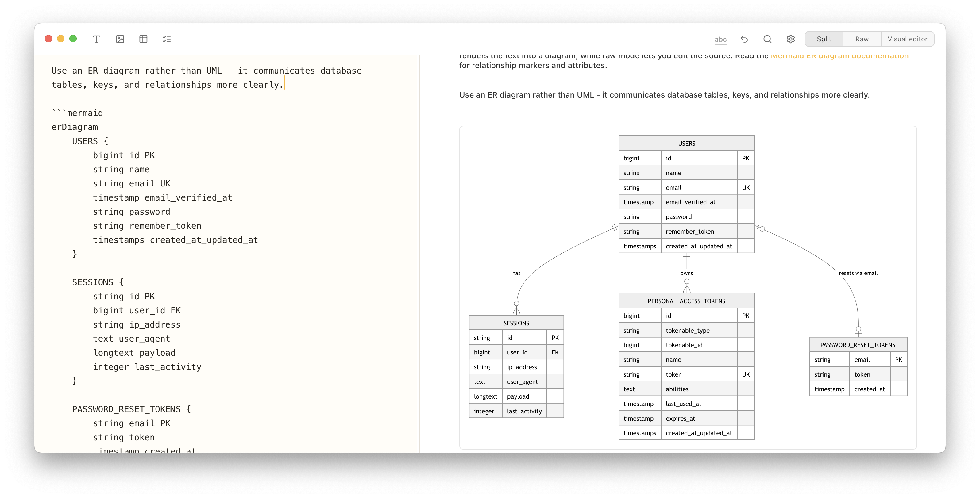
Task: Close the window with the red button
Action: coord(48,39)
